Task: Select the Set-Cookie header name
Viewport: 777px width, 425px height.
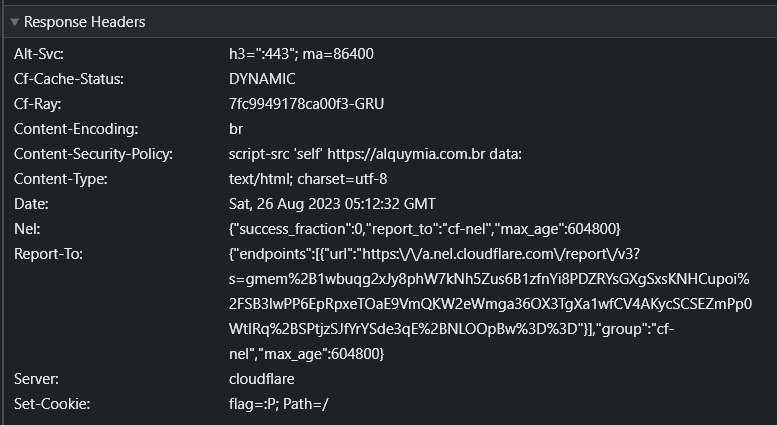Action: [52, 404]
